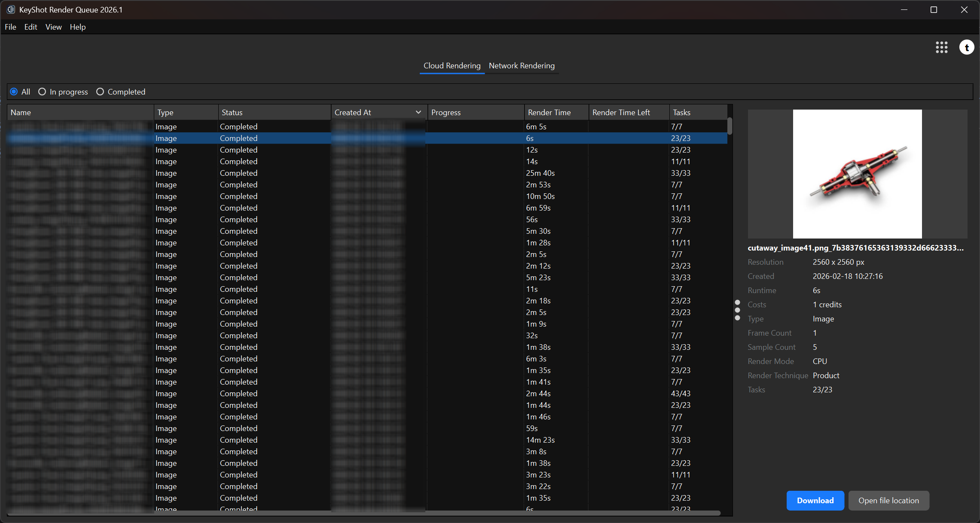Screen dimensions: 980x523
Task: Switch to Network Rendering tab
Action: pyautogui.click(x=521, y=66)
